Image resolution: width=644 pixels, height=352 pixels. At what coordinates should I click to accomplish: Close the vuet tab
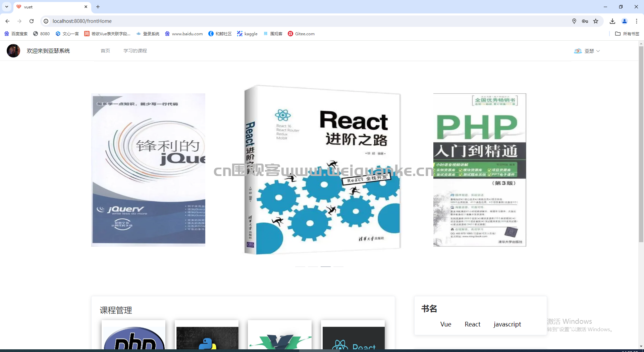tap(86, 7)
